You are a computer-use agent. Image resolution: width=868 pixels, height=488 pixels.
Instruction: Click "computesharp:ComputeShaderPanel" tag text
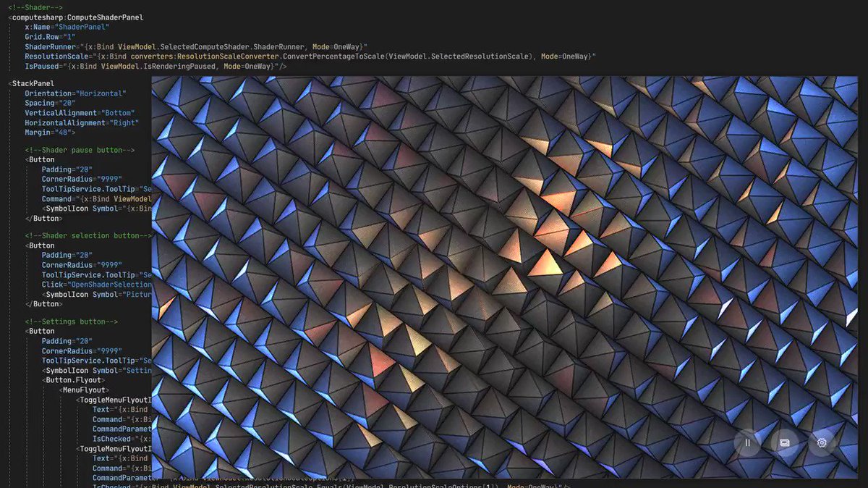click(77, 17)
